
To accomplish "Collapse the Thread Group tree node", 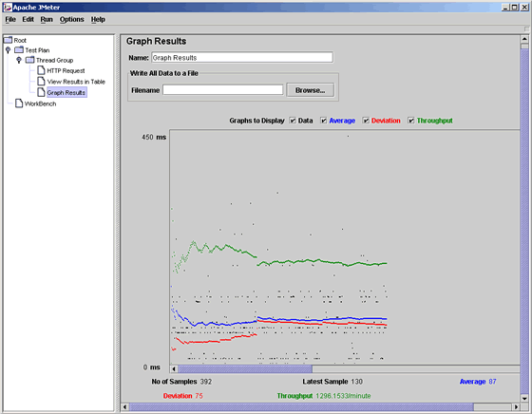I will pos(19,60).
